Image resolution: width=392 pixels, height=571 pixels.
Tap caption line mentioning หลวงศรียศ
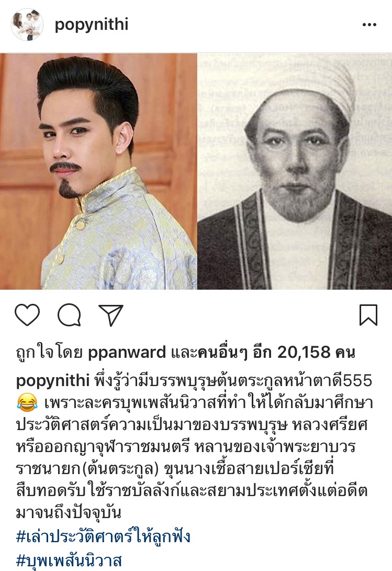(x=192, y=425)
